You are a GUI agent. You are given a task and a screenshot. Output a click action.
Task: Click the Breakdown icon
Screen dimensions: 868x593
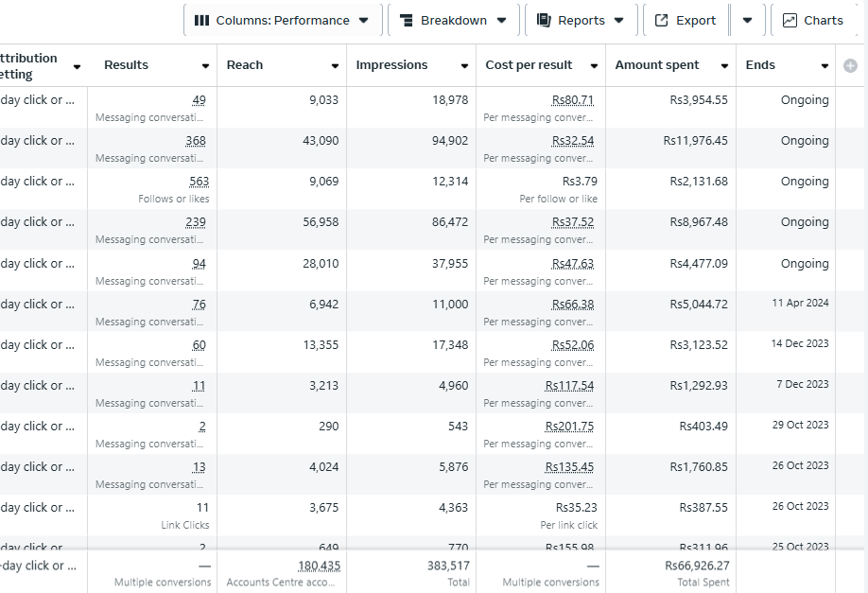(407, 21)
